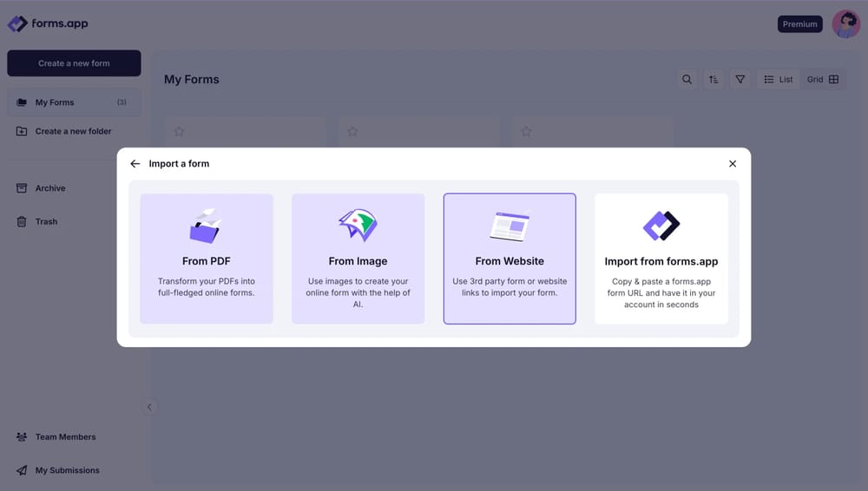
Task: Choose the From Image import card
Action: [358, 259]
